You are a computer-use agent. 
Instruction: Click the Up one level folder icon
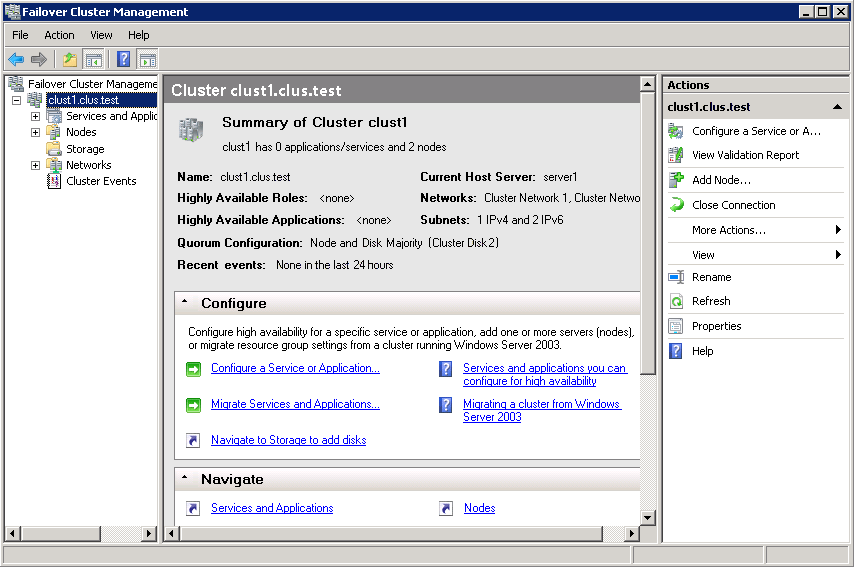coord(69,59)
